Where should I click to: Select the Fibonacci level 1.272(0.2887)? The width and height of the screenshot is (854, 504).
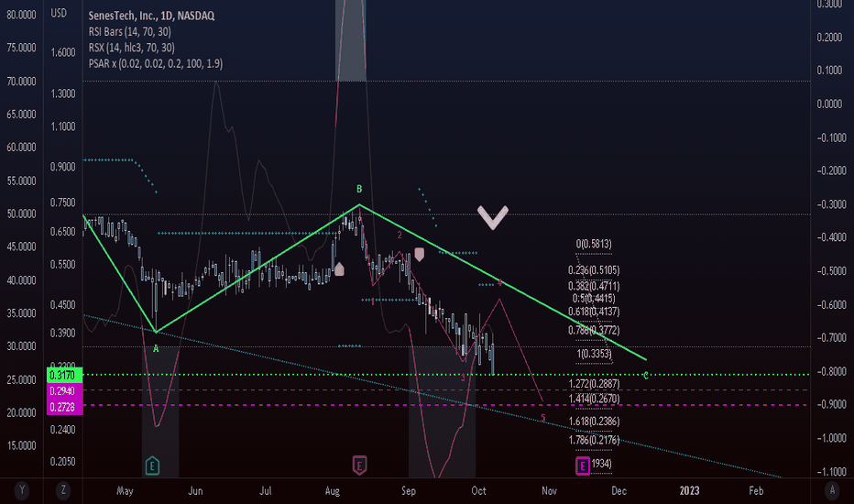[594, 384]
